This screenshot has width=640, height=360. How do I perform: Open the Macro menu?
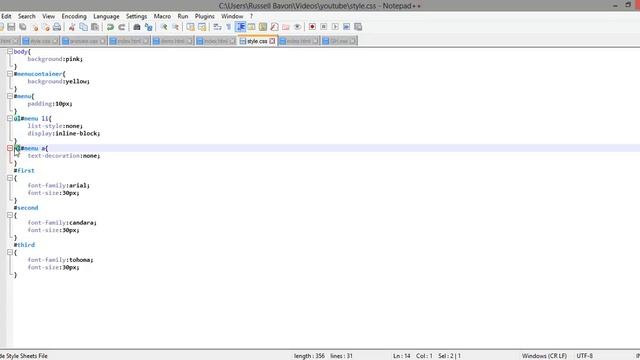click(162, 16)
